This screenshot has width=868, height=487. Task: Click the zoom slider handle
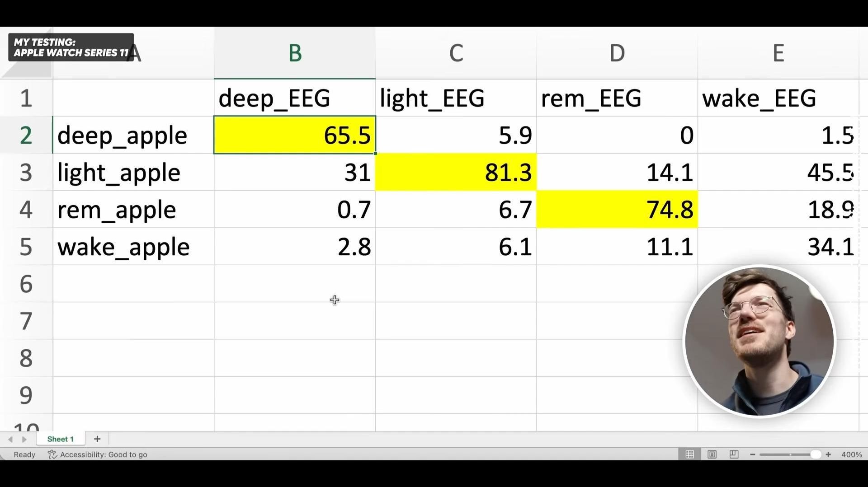point(816,454)
